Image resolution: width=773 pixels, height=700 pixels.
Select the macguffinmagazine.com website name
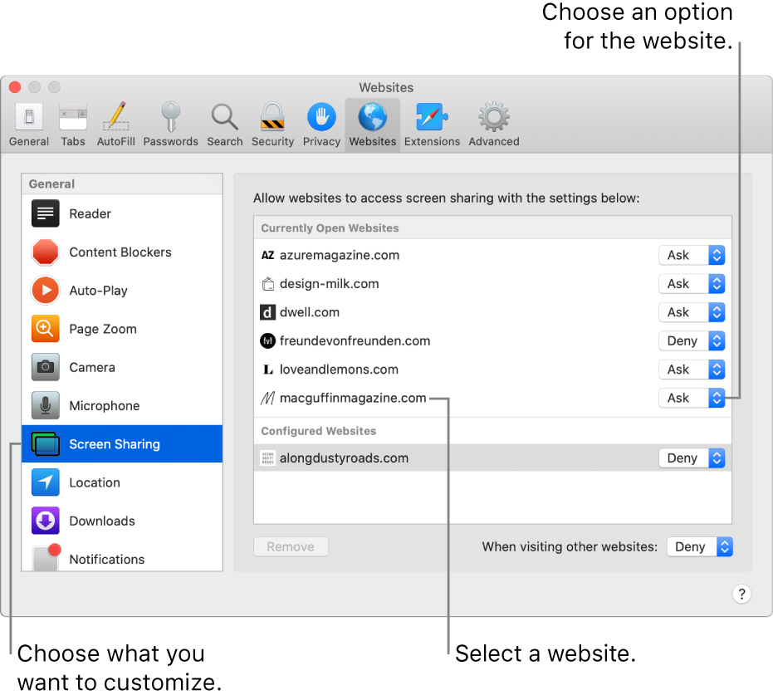pos(353,399)
